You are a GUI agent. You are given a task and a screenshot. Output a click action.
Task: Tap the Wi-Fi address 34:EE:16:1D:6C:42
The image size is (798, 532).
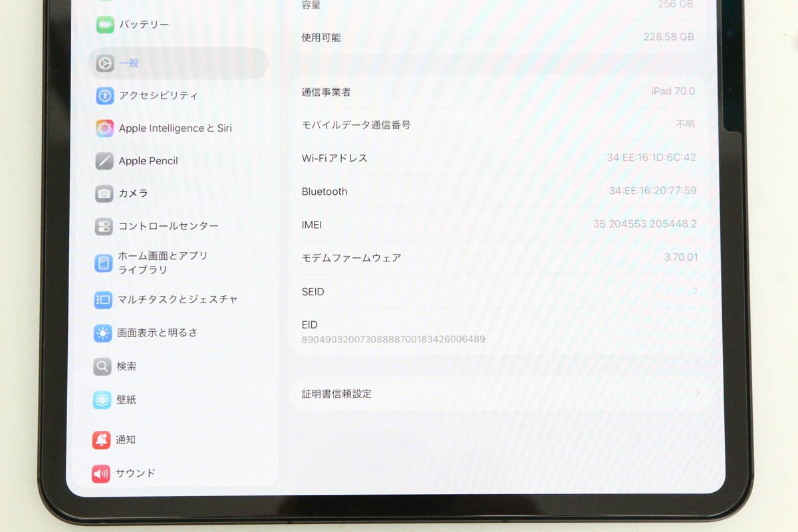click(x=651, y=158)
